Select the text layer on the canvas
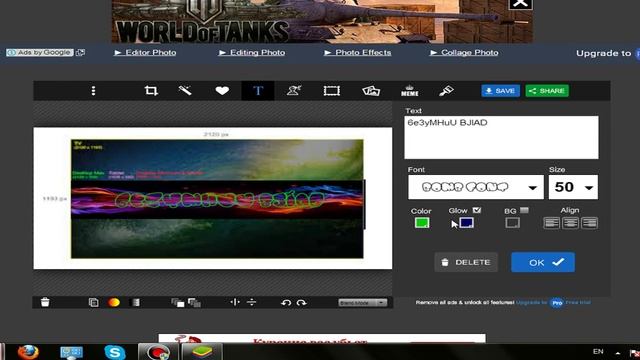Viewport: 640px width, 360px height. pyautogui.click(x=220, y=200)
